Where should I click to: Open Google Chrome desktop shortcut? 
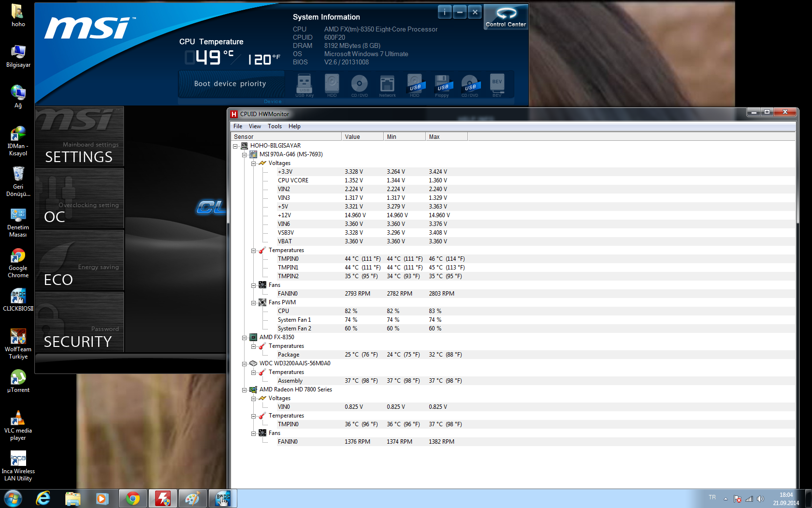click(18, 263)
